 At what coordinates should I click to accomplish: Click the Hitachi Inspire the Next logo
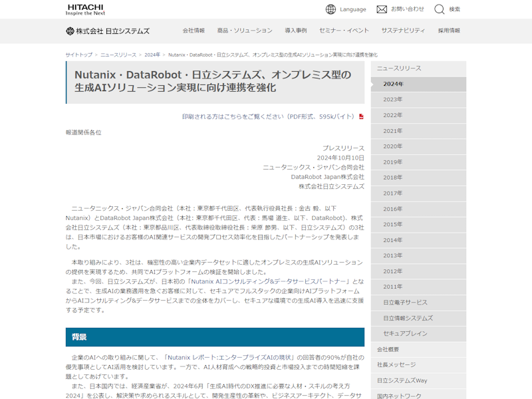point(85,9)
